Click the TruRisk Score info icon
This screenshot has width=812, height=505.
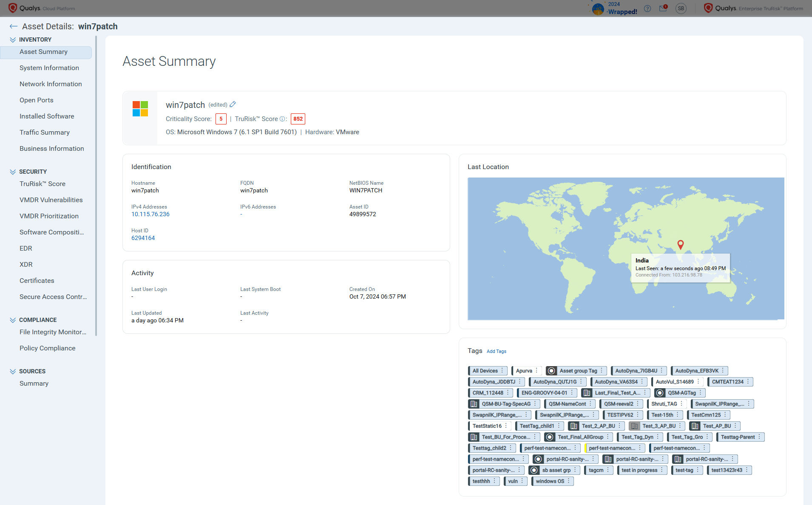coord(282,119)
